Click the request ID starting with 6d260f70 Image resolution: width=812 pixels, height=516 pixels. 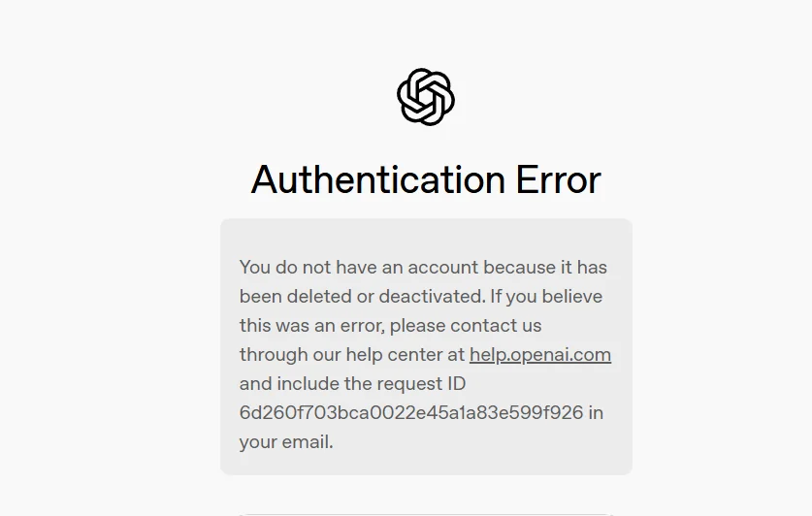[x=411, y=412]
